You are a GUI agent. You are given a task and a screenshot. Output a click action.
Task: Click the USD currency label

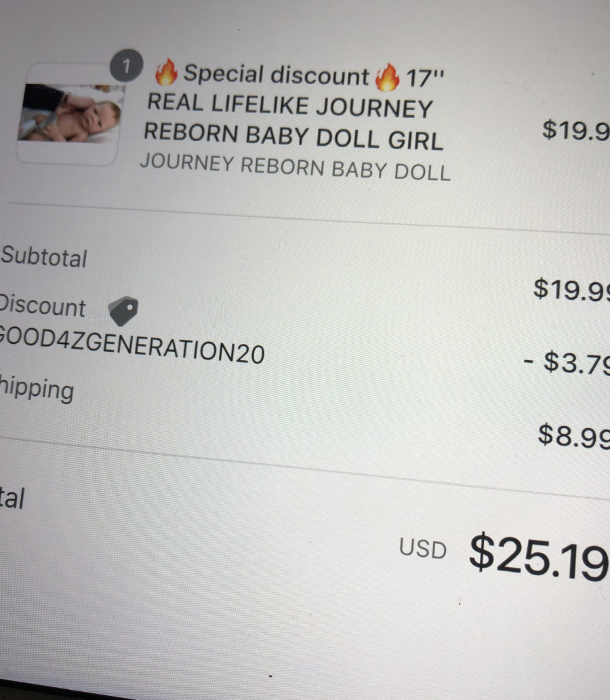422,548
